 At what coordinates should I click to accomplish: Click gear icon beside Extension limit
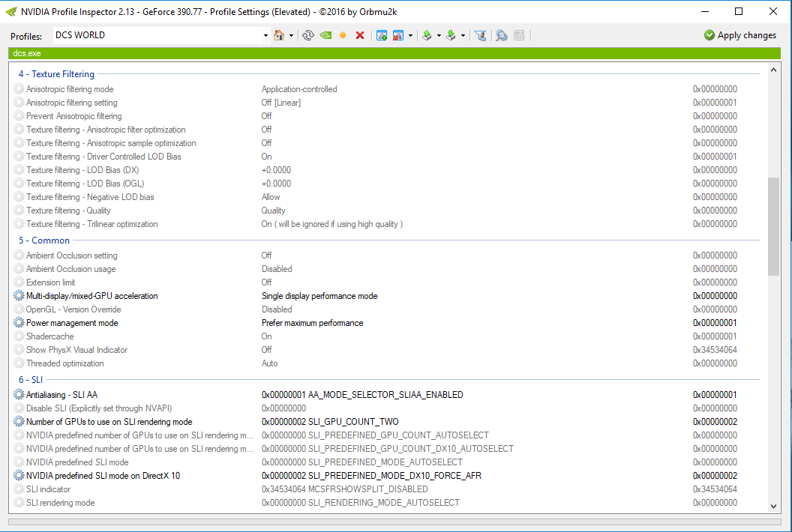tap(19, 282)
